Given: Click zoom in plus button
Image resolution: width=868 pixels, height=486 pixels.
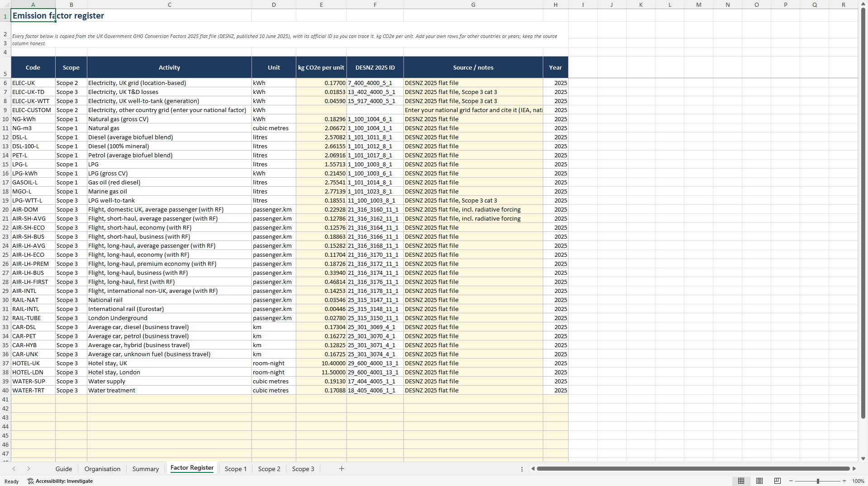Looking at the screenshot, I should [844, 481].
